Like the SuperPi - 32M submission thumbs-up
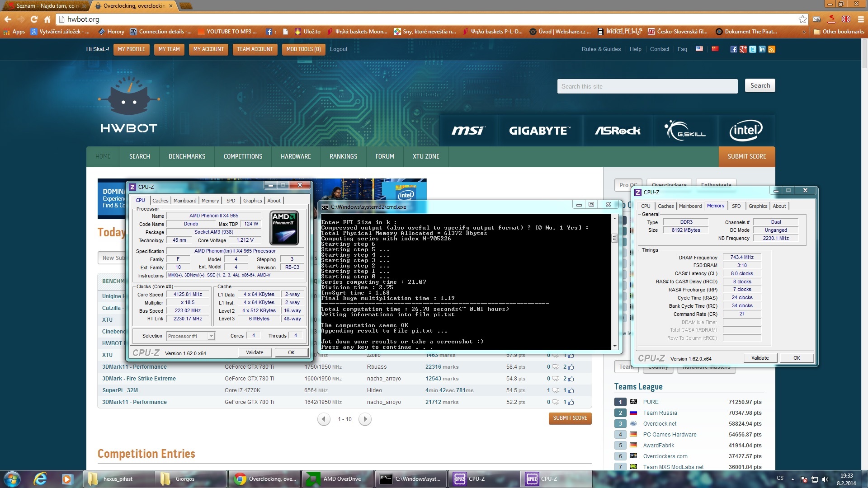The width and height of the screenshot is (868, 488). [x=571, y=390]
